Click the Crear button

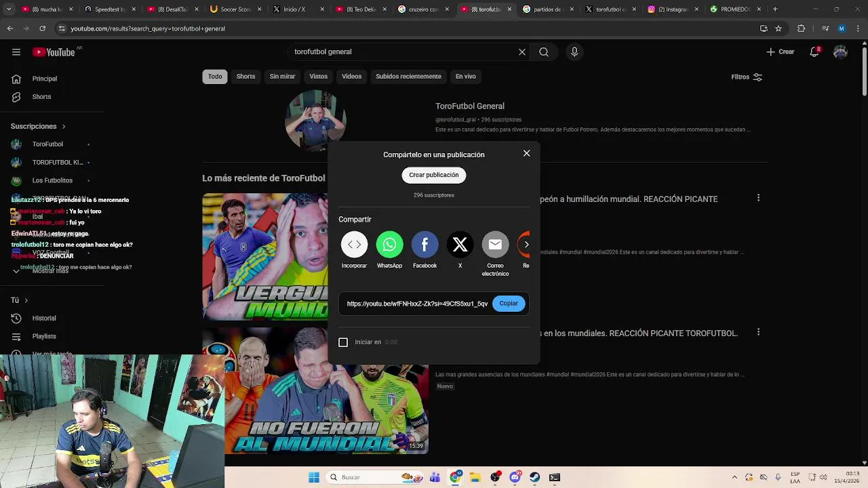tap(781, 52)
